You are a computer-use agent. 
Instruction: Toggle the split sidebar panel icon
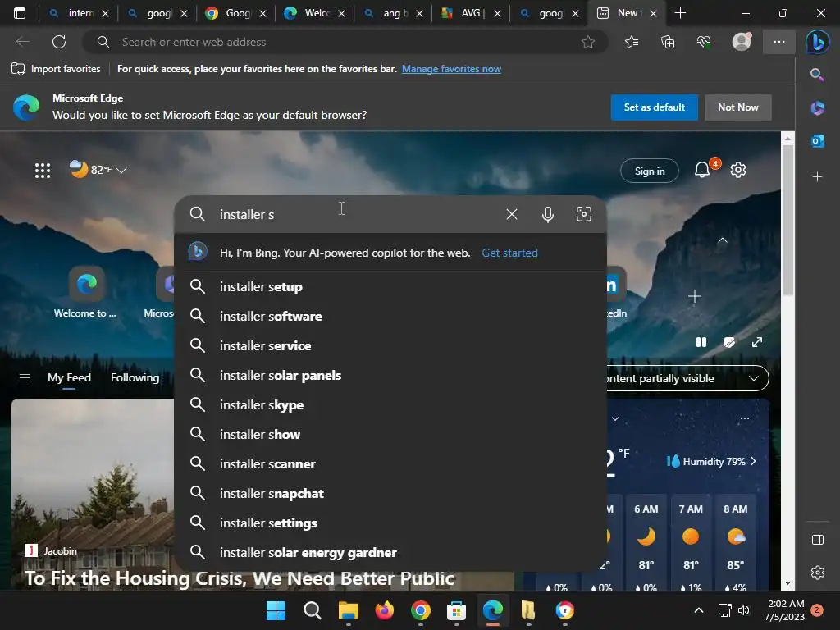click(x=818, y=540)
